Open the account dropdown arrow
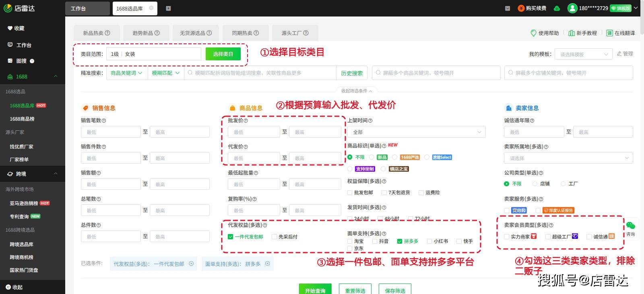Image resolution: width=644 pixels, height=294 pixels. point(636,8)
